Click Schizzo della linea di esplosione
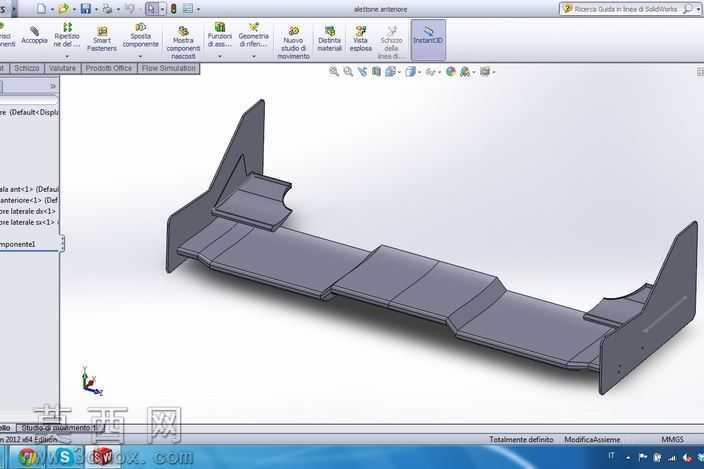Screen dimensions: 704x469 click(x=391, y=43)
